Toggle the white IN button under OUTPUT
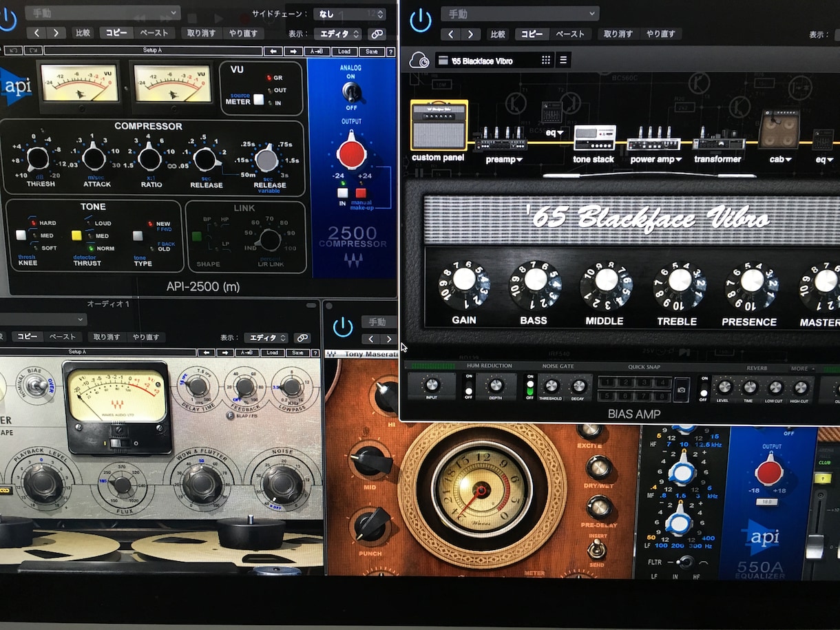840x630 pixels. [x=342, y=193]
